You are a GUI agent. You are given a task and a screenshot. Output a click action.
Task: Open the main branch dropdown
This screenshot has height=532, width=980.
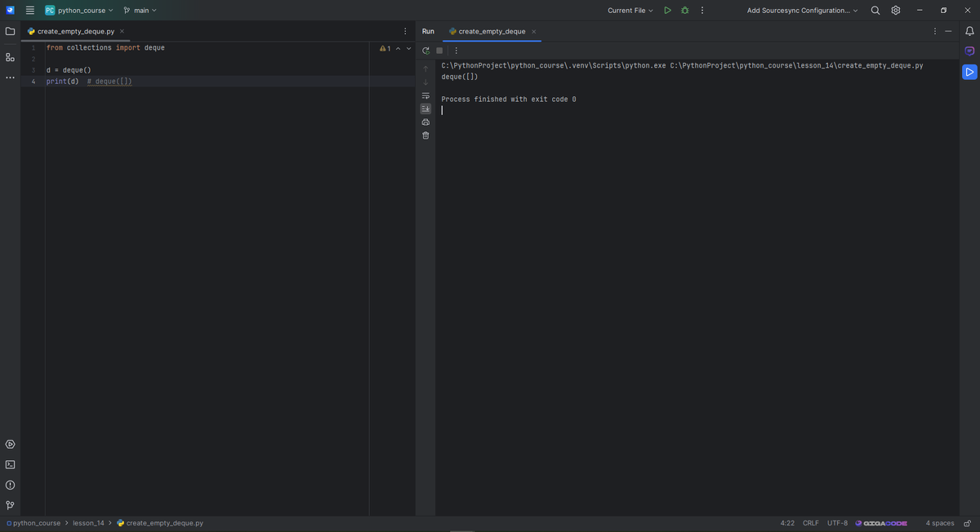click(140, 10)
